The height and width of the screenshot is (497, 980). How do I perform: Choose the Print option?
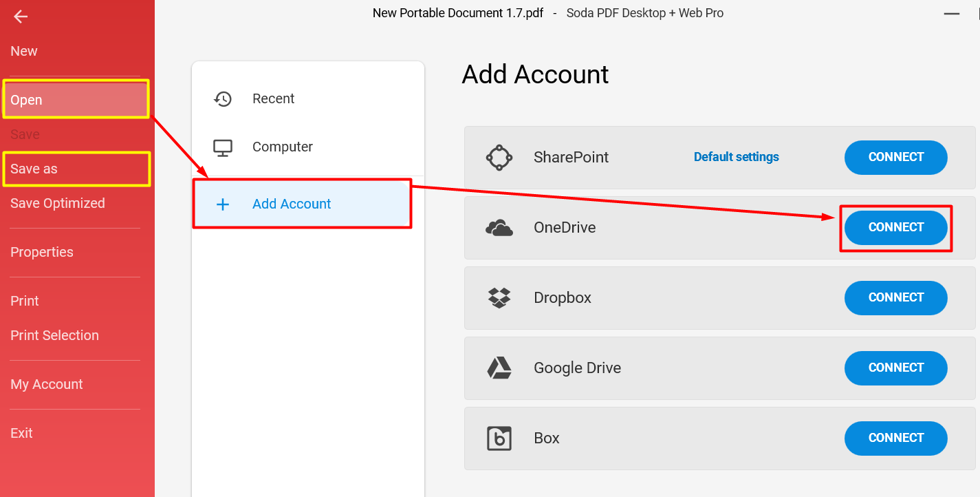(25, 301)
